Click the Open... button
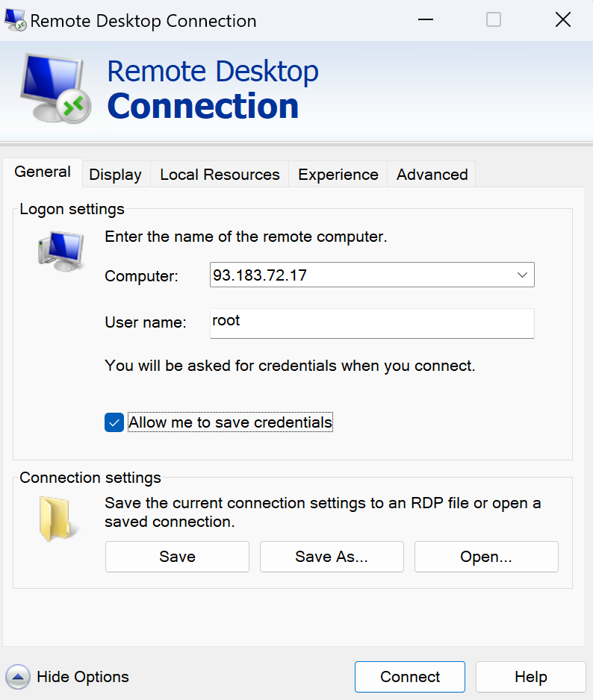Screen dimensions: 593x700 point(486,557)
